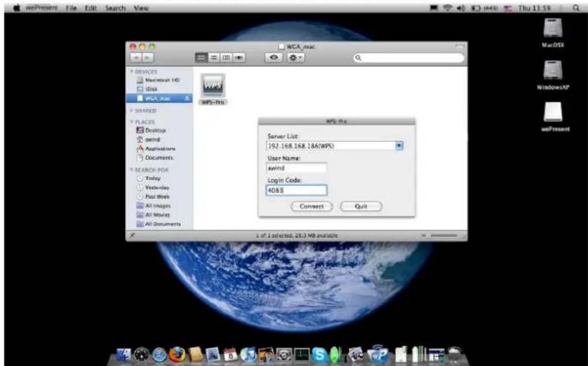Select All Movies in sidebar
The width and height of the screenshot is (588, 366).
[153, 214]
